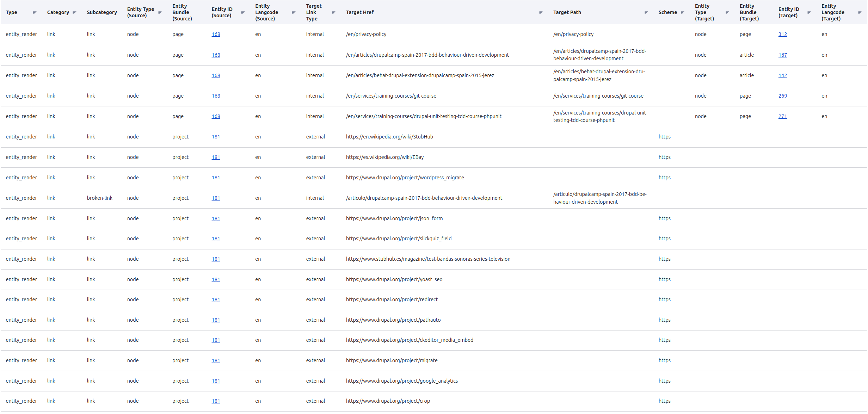Click Entity Type (Target) filter icon
Screen dimensions: 868x414
(727, 12)
